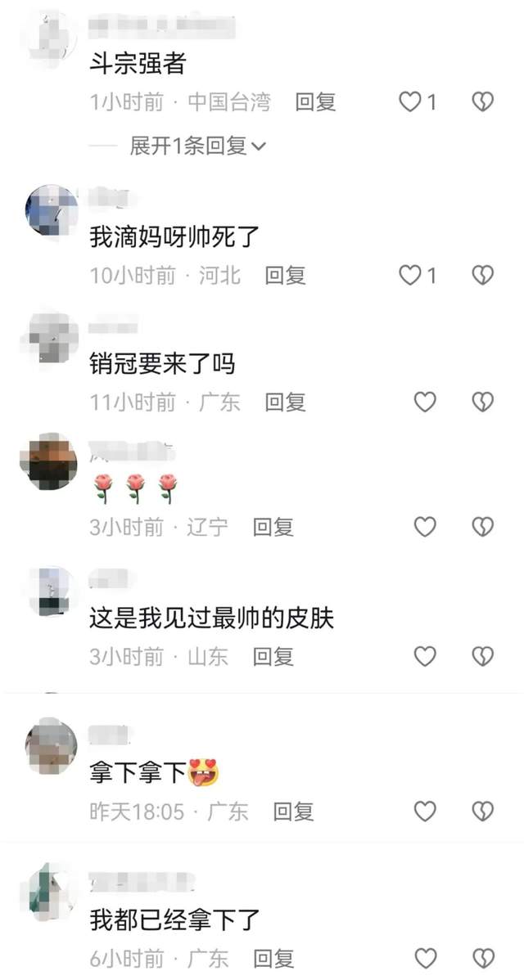Toggle like on 我都已经拿下了 comment
524x980 pixels.
(425, 958)
